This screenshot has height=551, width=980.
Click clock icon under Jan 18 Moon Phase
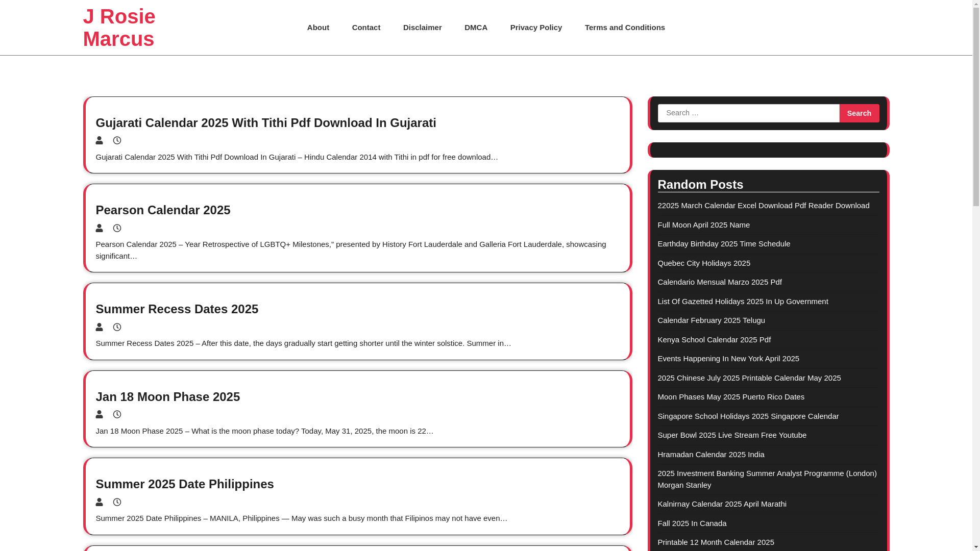[x=117, y=414]
